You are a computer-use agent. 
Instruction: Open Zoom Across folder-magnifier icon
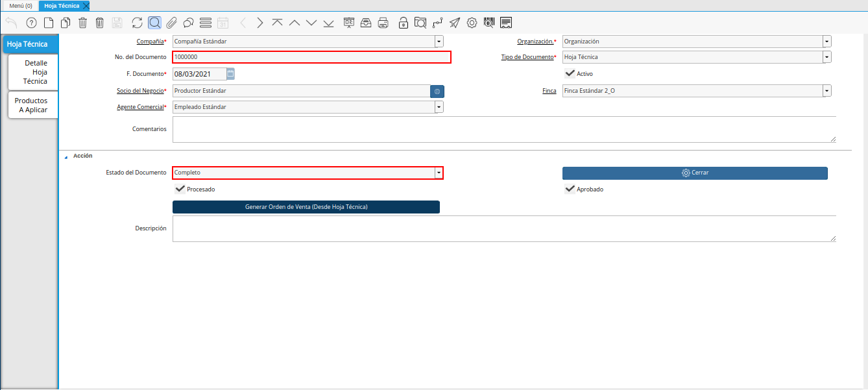[420, 23]
